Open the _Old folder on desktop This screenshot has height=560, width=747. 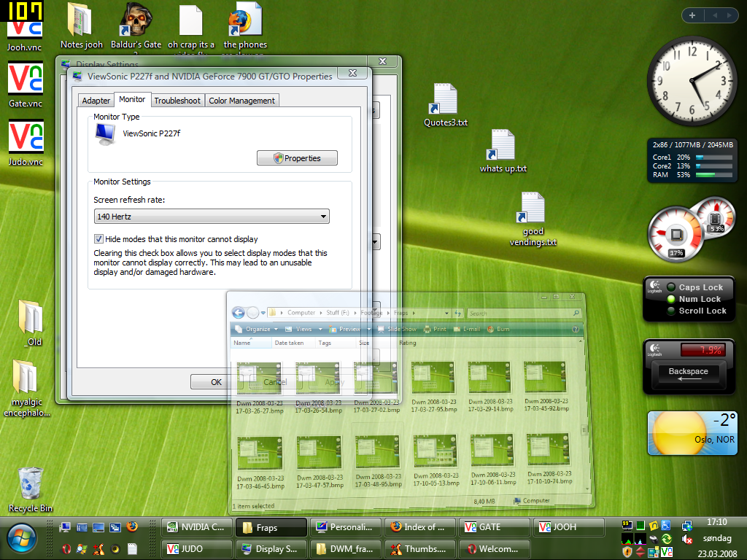[31, 323]
